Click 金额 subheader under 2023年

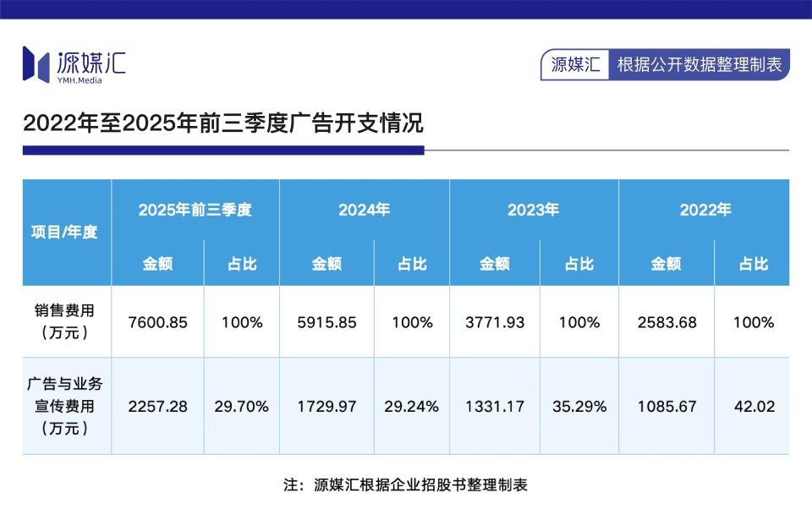tap(495, 264)
